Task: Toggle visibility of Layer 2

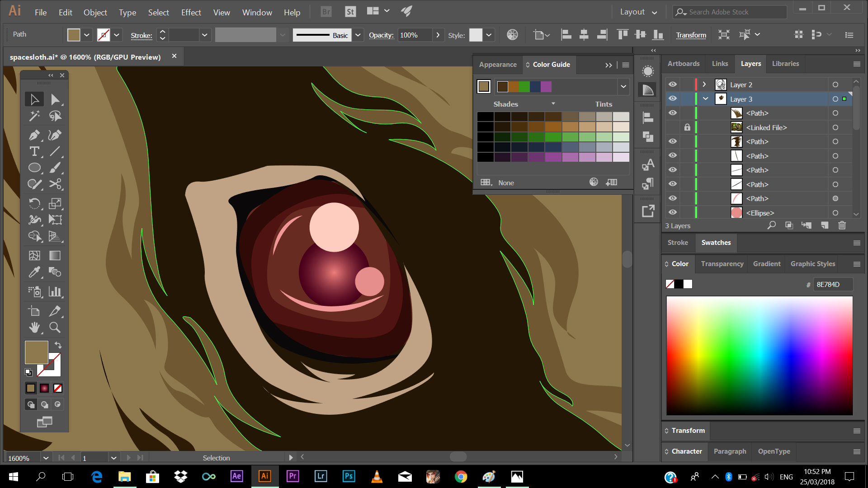Action: (673, 84)
